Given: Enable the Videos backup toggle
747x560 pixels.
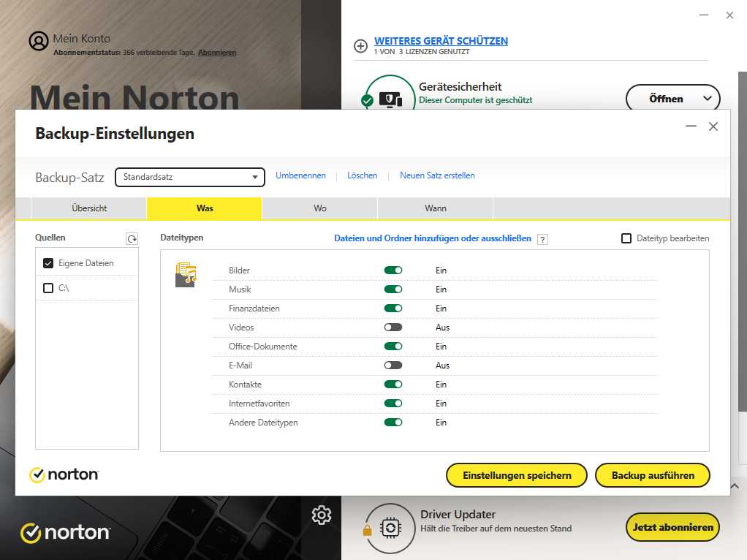Looking at the screenshot, I should (x=393, y=327).
